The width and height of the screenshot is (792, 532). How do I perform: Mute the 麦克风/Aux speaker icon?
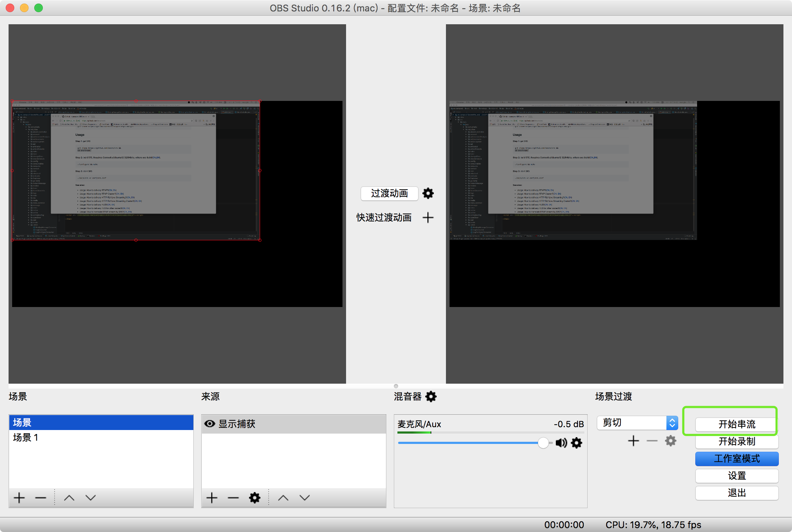[561, 443]
